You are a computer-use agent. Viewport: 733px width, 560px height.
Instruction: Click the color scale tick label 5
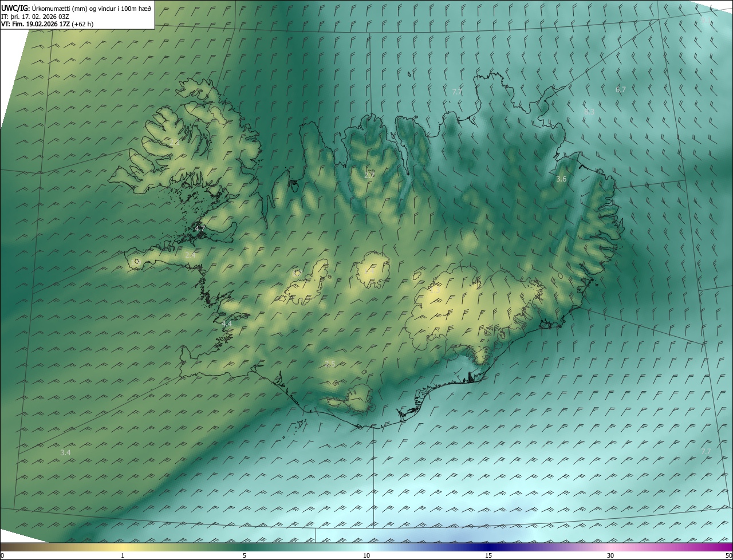tap(245, 556)
